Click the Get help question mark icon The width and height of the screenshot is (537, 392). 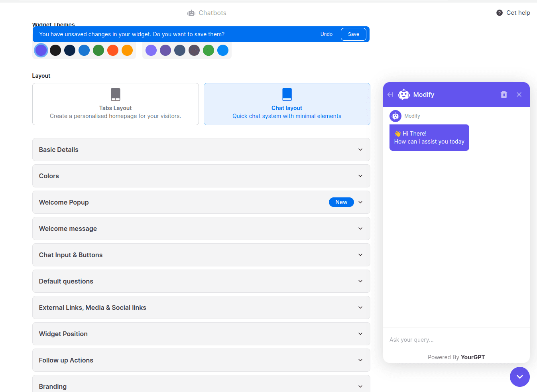tap(500, 13)
